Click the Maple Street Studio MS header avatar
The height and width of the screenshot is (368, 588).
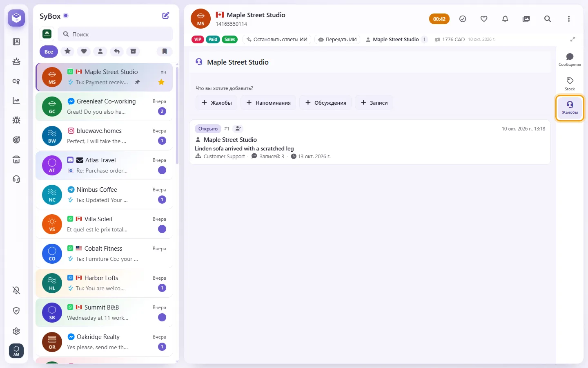pos(200,19)
